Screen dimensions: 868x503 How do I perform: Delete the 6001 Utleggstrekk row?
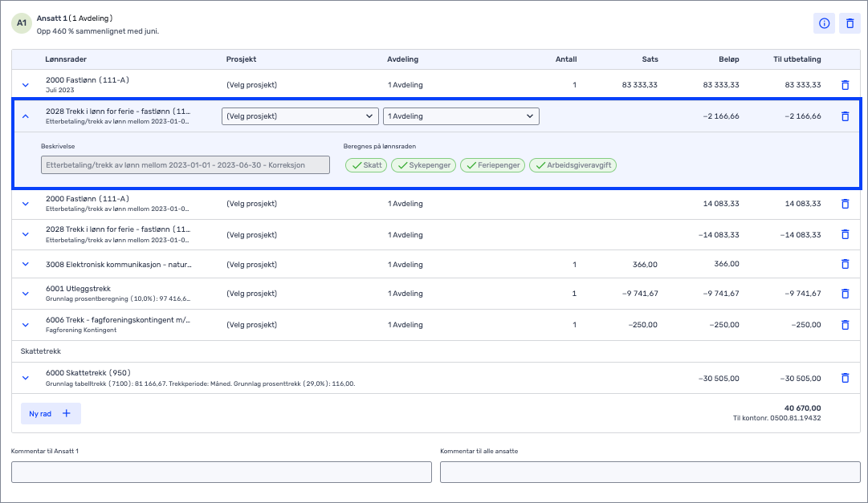pyautogui.click(x=845, y=294)
